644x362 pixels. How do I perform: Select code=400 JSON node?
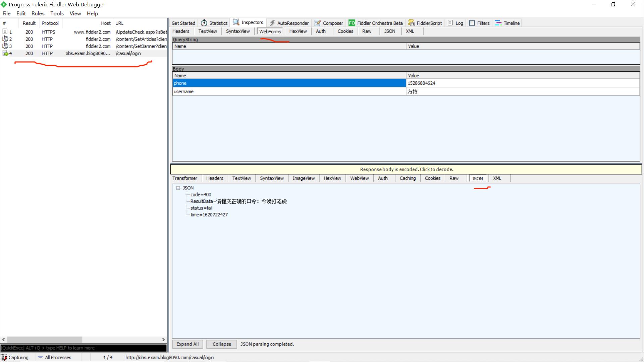[201, 195]
